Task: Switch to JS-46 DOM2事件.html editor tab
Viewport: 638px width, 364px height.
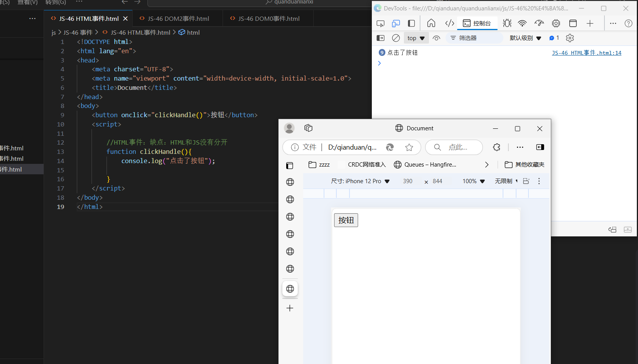Action: tap(178, 19)
